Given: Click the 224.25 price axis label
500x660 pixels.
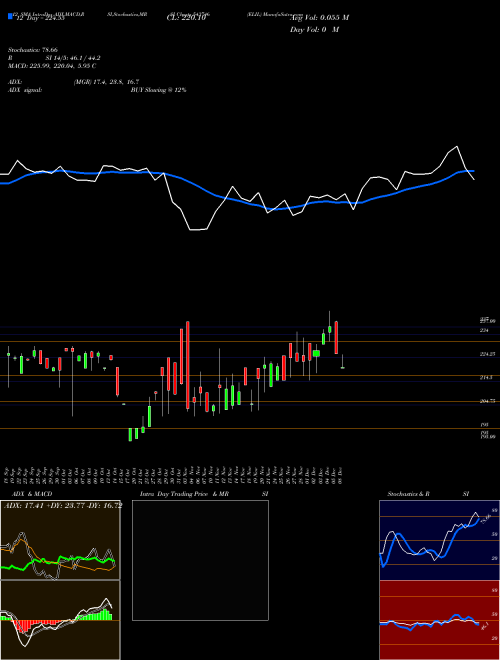Looking at the screenshot, I should [487, 354].
